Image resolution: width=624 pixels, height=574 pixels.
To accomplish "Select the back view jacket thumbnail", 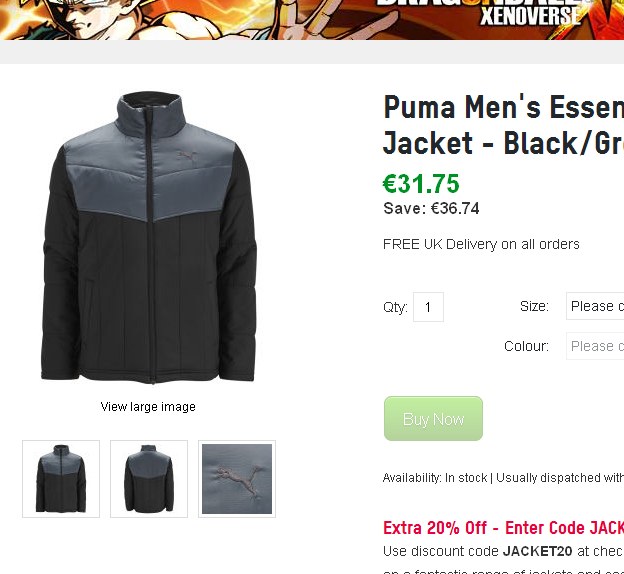I will point(149,479).
